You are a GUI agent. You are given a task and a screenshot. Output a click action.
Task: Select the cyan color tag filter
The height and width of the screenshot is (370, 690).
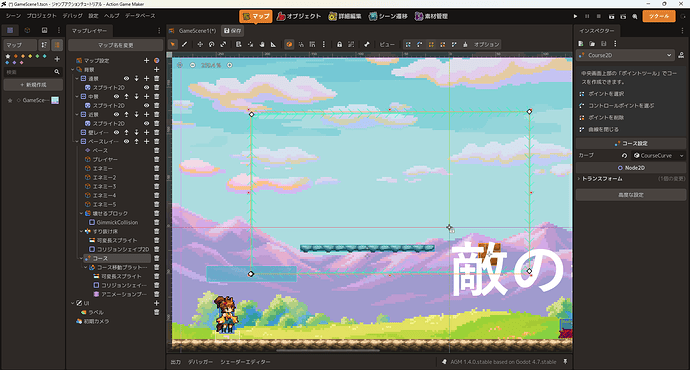(x=44, y=56)
